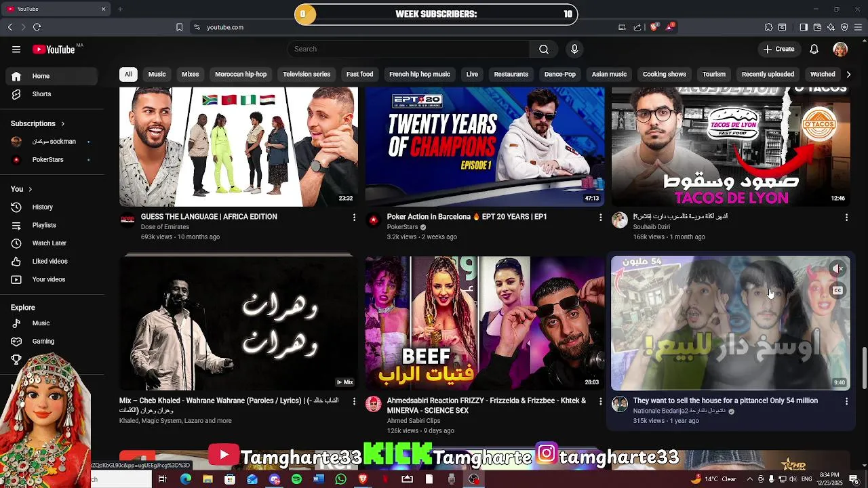The image size is (868, 488).
Task: Select the Music filter chip
Action: point(157,74)
